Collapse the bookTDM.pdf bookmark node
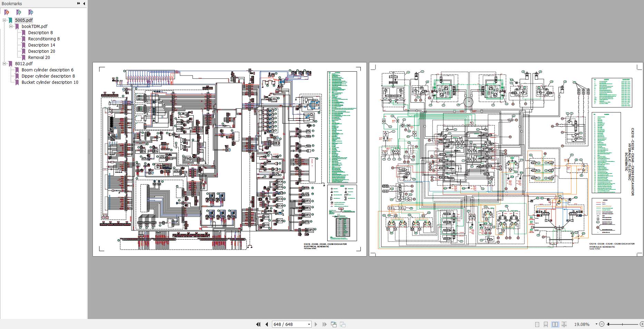The height and width of the screenshot is (329, 644). (x=11, y=27)
